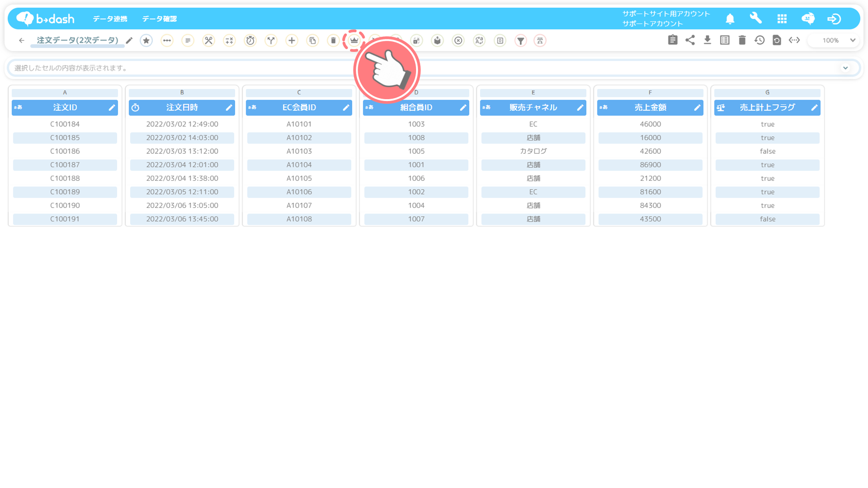Click the back arrow beside 注文データ title
The width and height of the screenshot is (868, 488).
[22, 40]
